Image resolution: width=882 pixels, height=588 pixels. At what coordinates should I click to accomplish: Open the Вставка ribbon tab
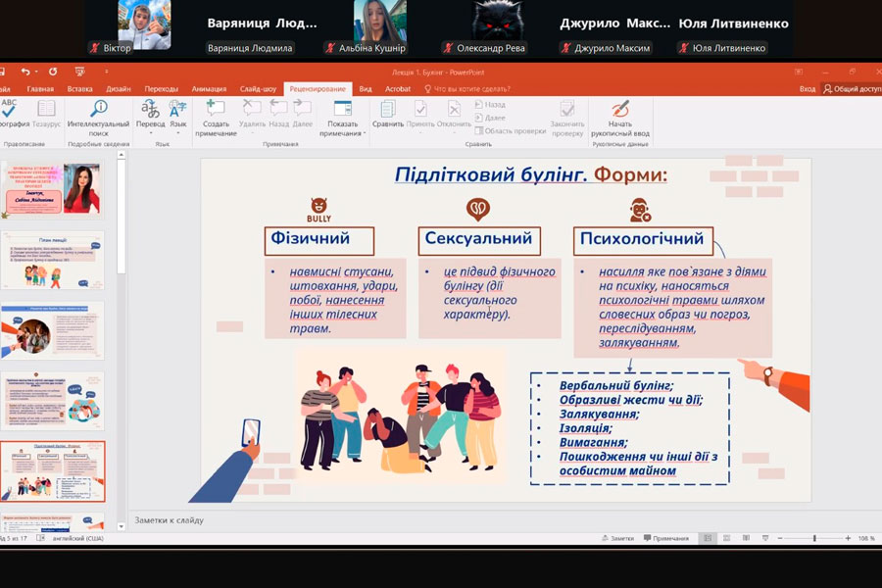click(x=80, y=89)
